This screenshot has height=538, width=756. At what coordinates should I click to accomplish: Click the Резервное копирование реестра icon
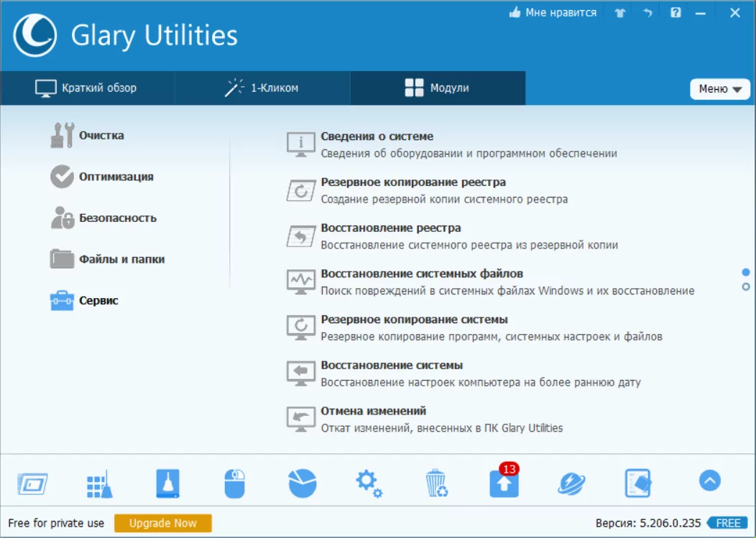point(301,191)
